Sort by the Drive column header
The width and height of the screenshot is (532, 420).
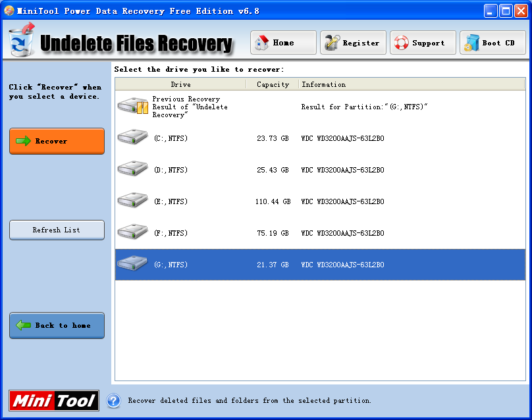click(180, 84)
